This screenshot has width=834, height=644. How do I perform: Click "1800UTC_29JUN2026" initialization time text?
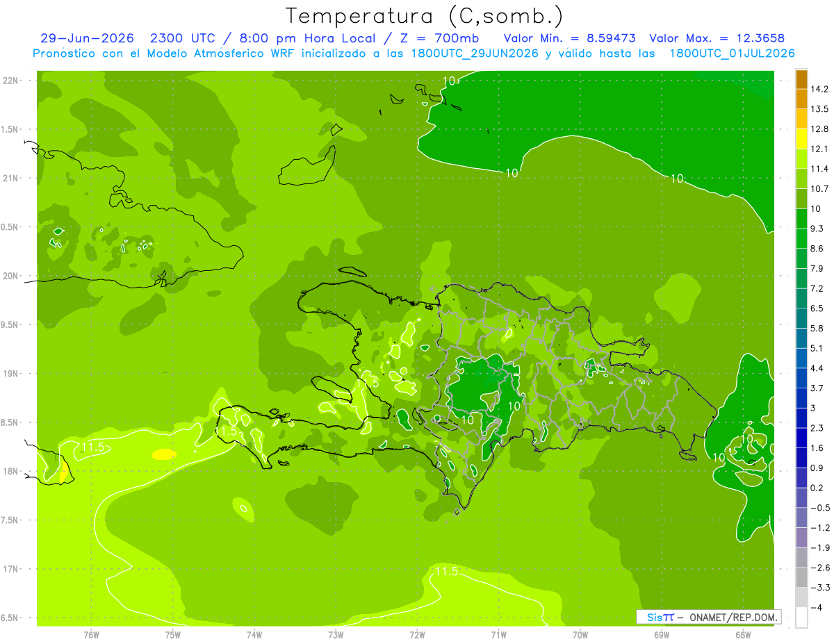pos(473,53)
